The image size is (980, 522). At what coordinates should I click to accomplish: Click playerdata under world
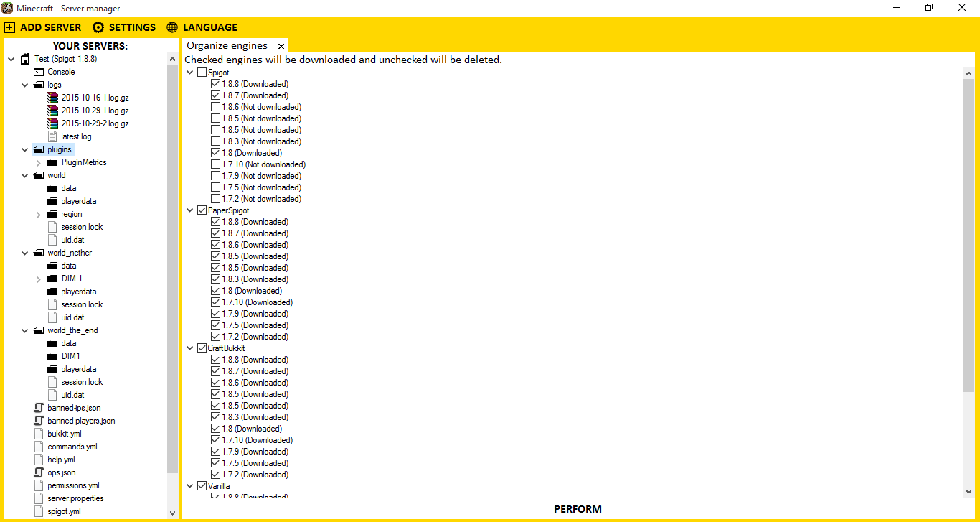tap(78, 201)
